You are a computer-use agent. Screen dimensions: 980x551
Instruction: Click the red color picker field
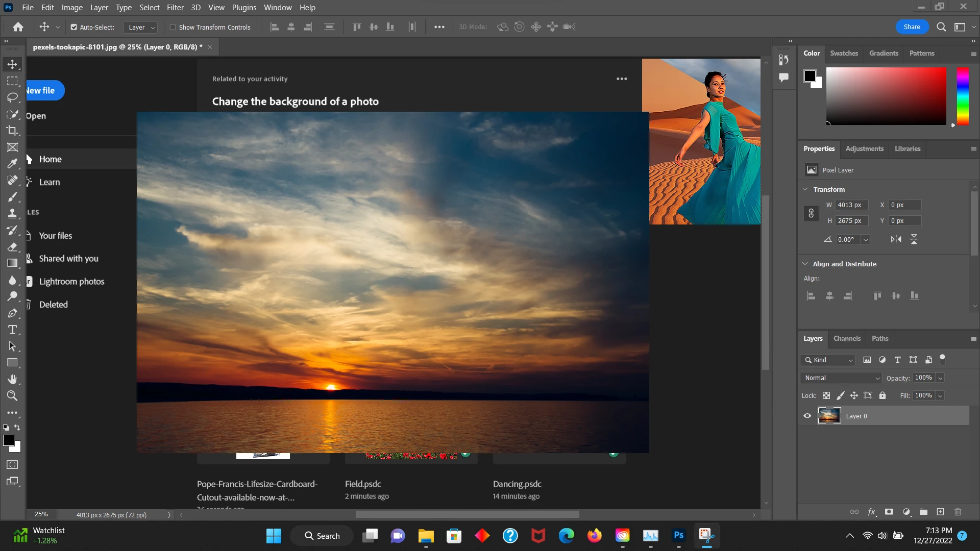click(x=886, y=96)
